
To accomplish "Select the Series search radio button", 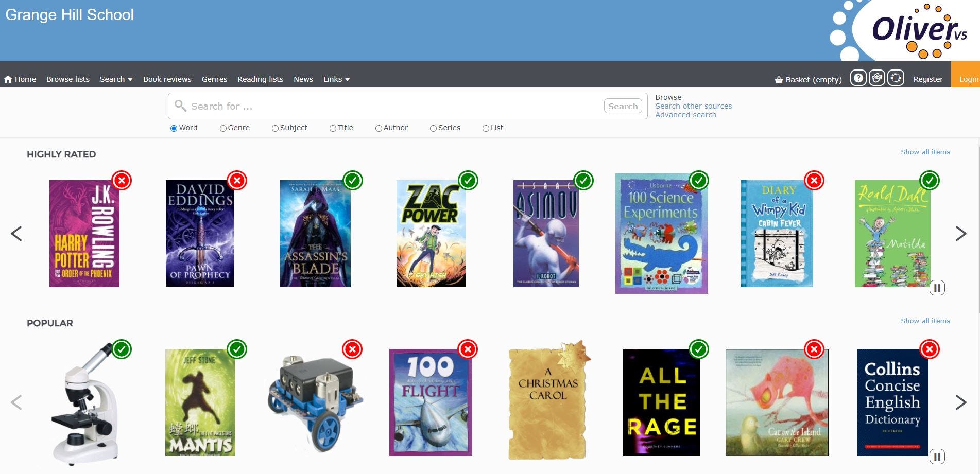I will (433, 128).
